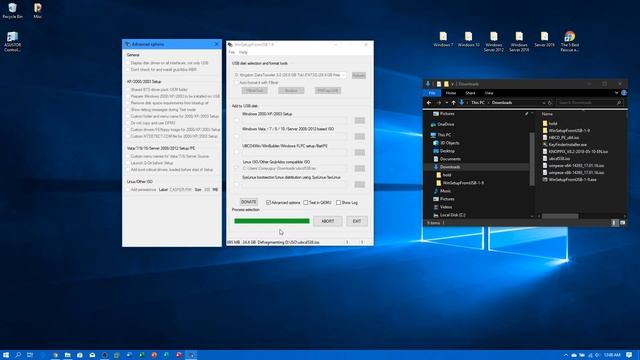Toggle Auto format it with FBinst
Viewport: 640px width, 360px height.
pos(236,83)
